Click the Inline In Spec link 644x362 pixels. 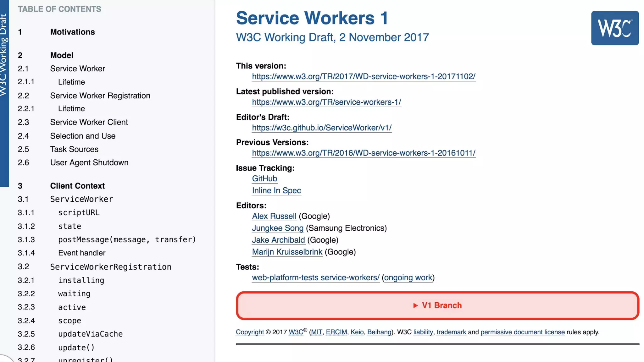pos(276,190)
